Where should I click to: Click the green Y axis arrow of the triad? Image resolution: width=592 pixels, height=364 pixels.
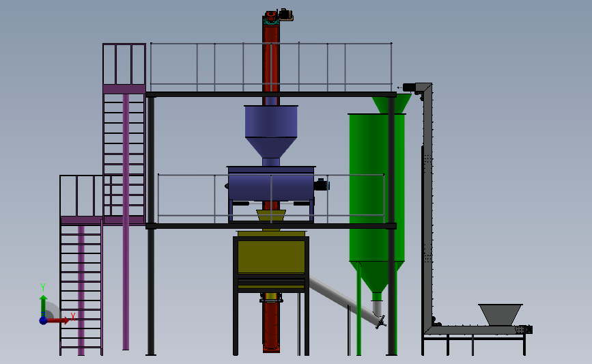coord(44,305)
